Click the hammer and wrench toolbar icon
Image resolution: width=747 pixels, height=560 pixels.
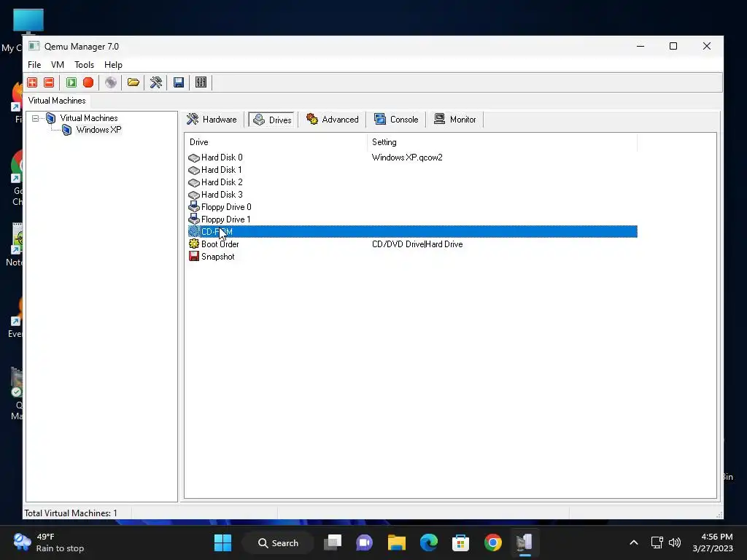tap(156, 82)
